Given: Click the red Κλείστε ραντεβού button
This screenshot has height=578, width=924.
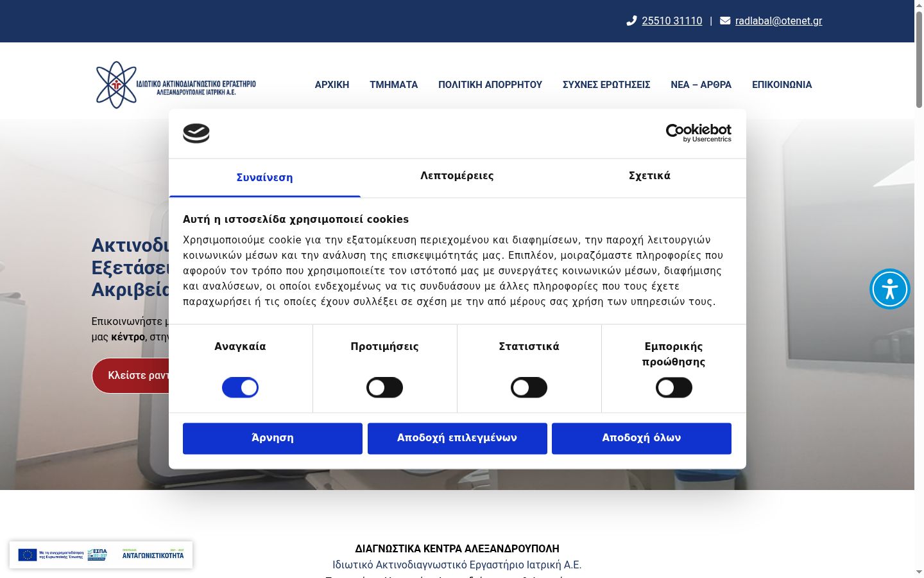Looking at the screenshot, I should click(131, 376).
